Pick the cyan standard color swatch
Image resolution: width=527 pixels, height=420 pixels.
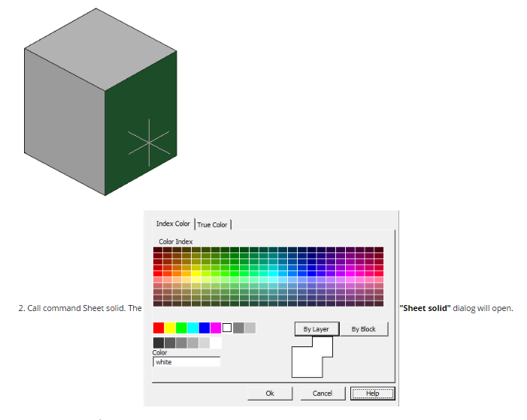[x=193, y=328]
